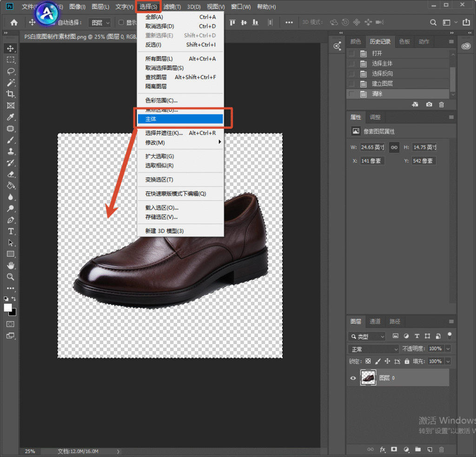Choose the Paint Bucket tool
476x457 pixels.
[x=11, y=186]
